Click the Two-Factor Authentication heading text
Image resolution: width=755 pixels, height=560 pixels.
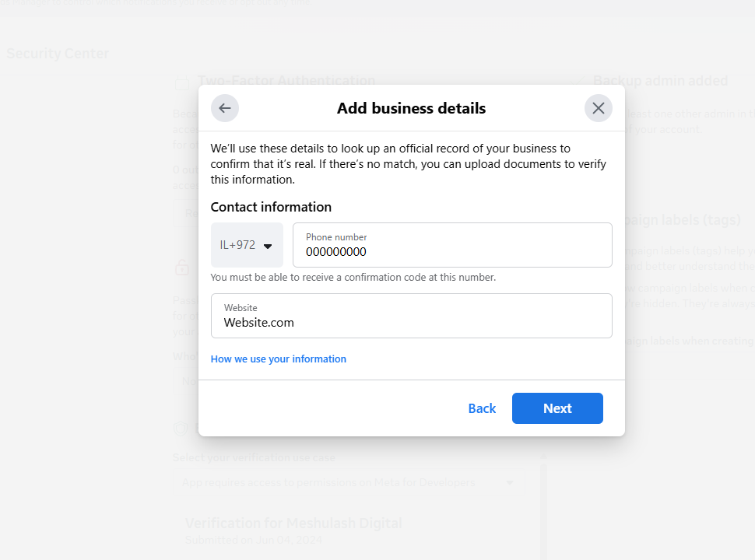[x=286, y=81]
